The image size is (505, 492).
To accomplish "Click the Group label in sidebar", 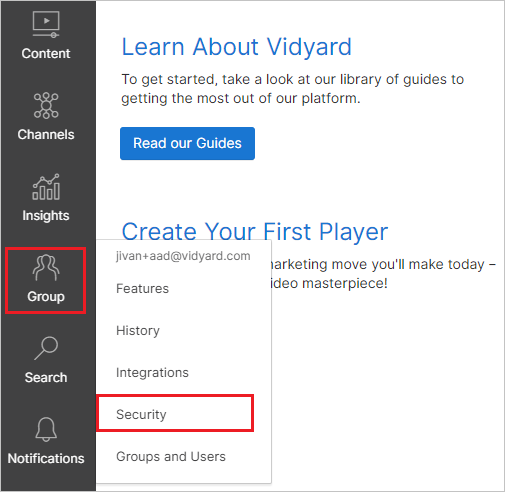I will (x=46, y=297).
